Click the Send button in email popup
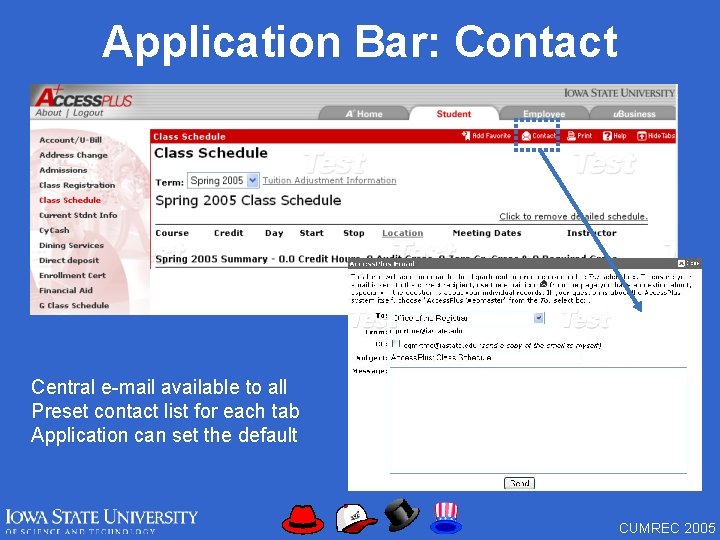 point(519,483)
